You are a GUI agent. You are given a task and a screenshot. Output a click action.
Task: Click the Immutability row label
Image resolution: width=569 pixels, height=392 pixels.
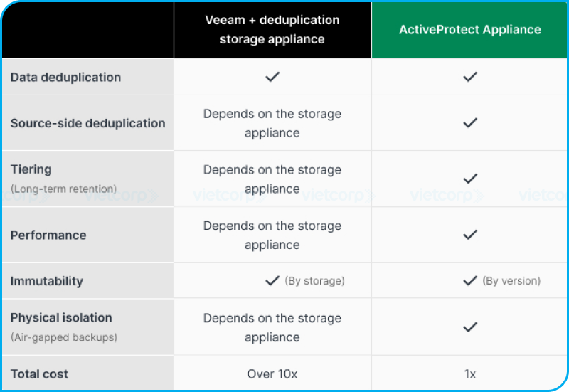coord(47,281)
